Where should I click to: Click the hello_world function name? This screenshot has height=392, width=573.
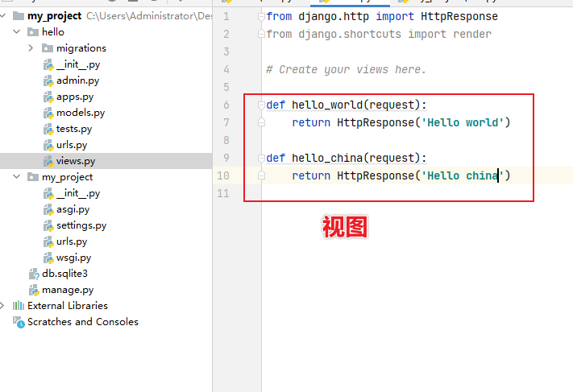point(327,105)
